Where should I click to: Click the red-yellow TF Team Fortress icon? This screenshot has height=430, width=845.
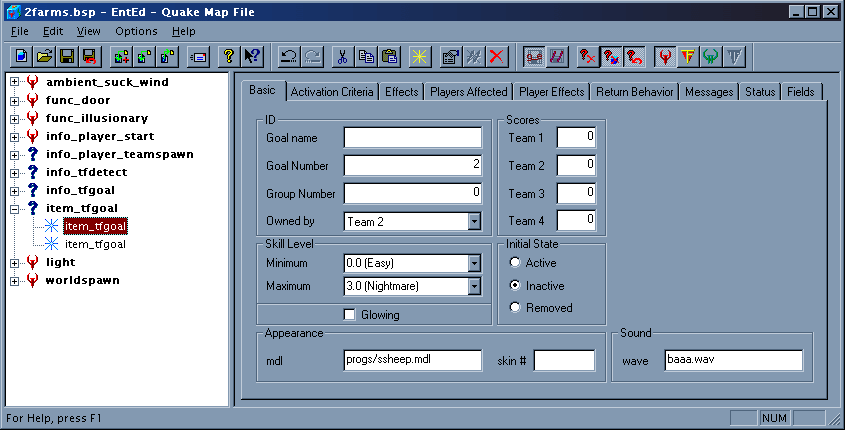tap(688, 56)
